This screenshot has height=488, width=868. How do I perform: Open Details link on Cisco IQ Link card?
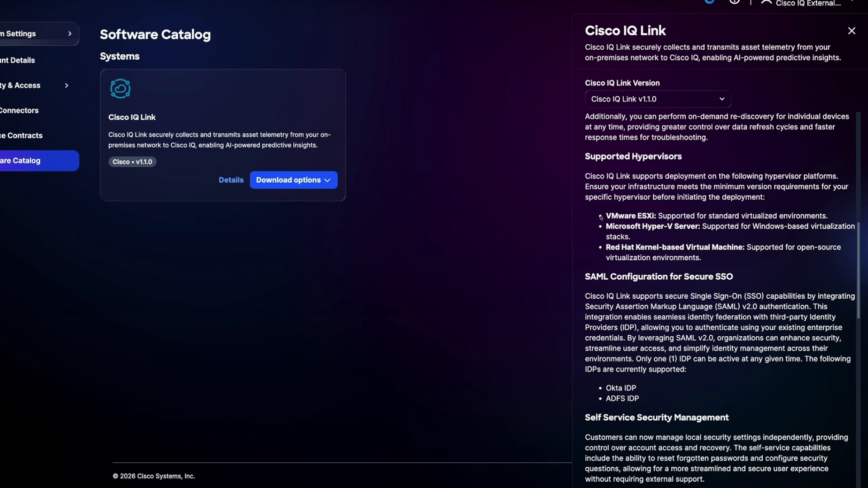(x=231, y=180)
